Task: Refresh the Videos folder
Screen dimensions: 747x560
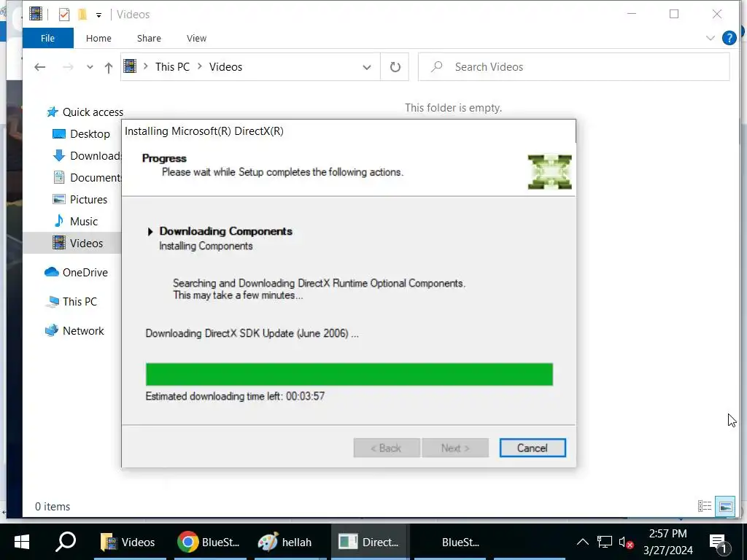Action: [x=395, y=67]
